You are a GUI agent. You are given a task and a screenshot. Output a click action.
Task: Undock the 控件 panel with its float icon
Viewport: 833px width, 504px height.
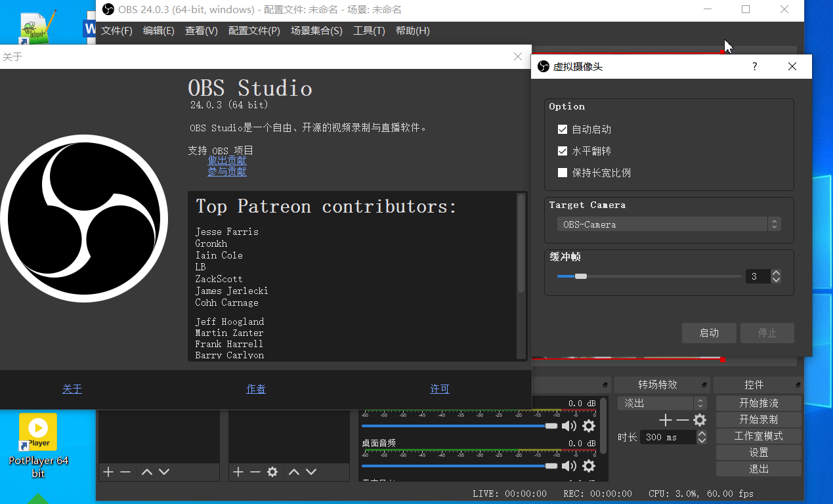[x=798, y=385]
